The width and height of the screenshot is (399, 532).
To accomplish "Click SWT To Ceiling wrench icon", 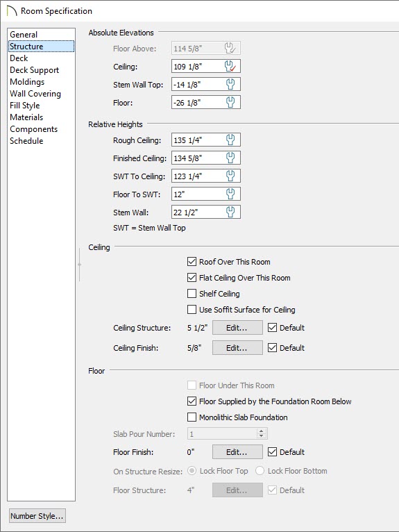I will tap(230, 176).
